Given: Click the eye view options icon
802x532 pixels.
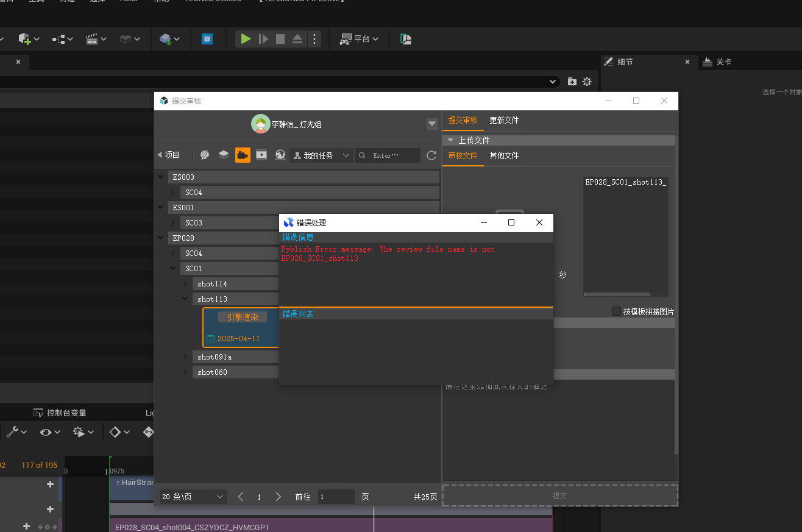Looking at the screenshot, I should (x=46, y=431).
